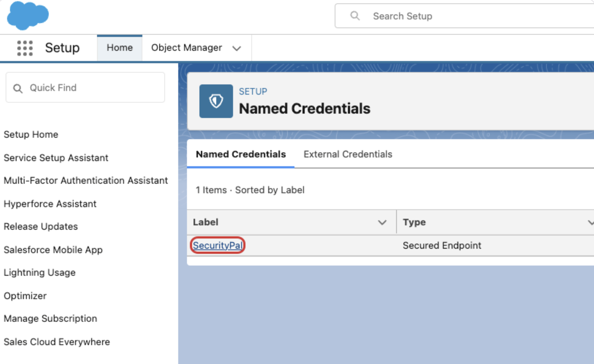Focus the Quick Find input box
The image size is (594, 364).
tap(85, 88)
